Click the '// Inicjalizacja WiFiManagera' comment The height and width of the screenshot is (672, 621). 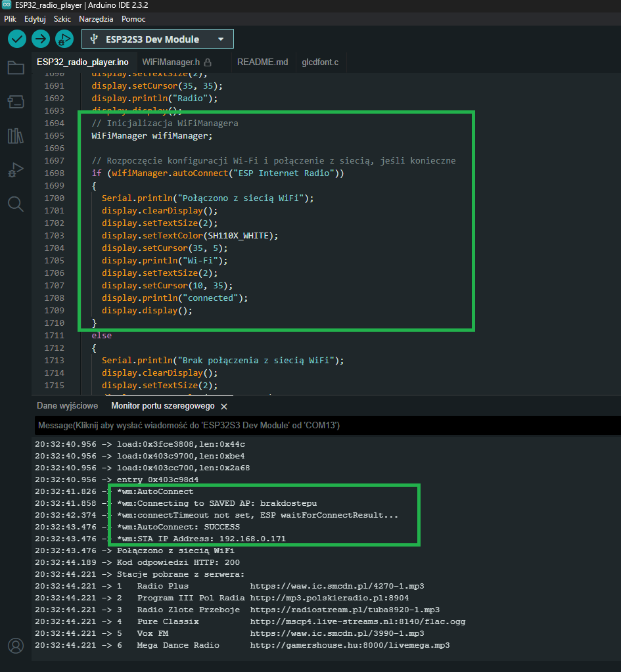165,123
